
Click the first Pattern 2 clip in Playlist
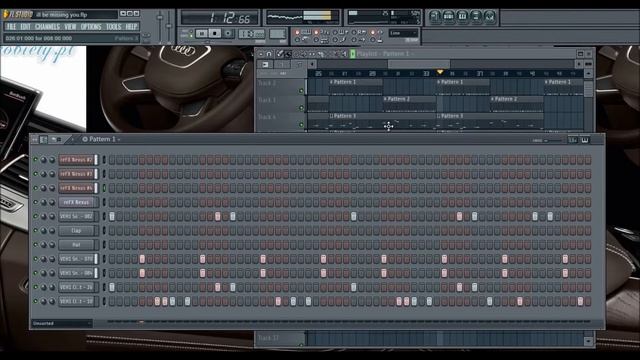pos(409,104)
